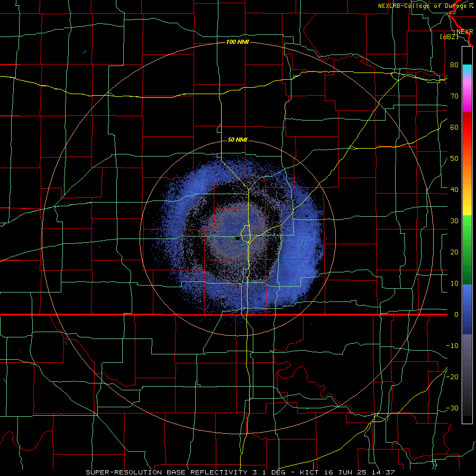Click the cyan top segment of the color bar
Viewport: 476px width, 476px height.
(x=467, y=70)
